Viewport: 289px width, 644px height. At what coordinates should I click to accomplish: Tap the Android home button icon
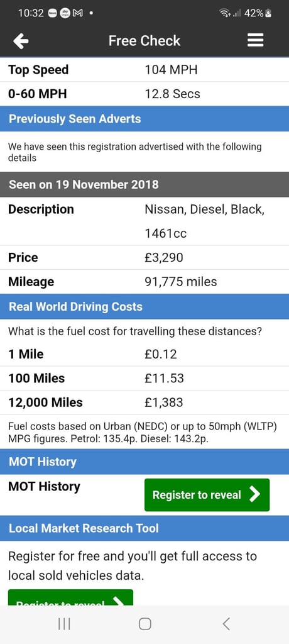tap(145, 624)
